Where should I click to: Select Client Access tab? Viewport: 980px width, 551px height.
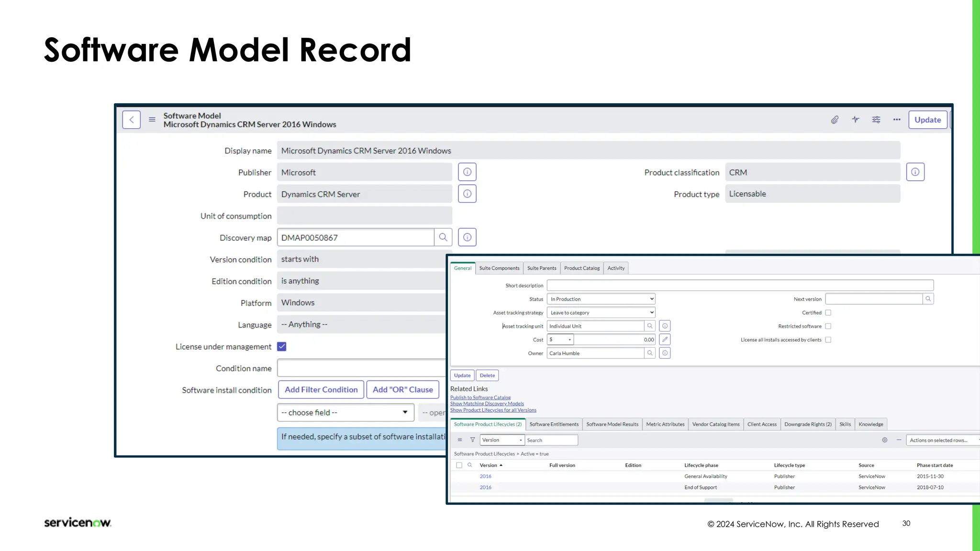point(762,424)
